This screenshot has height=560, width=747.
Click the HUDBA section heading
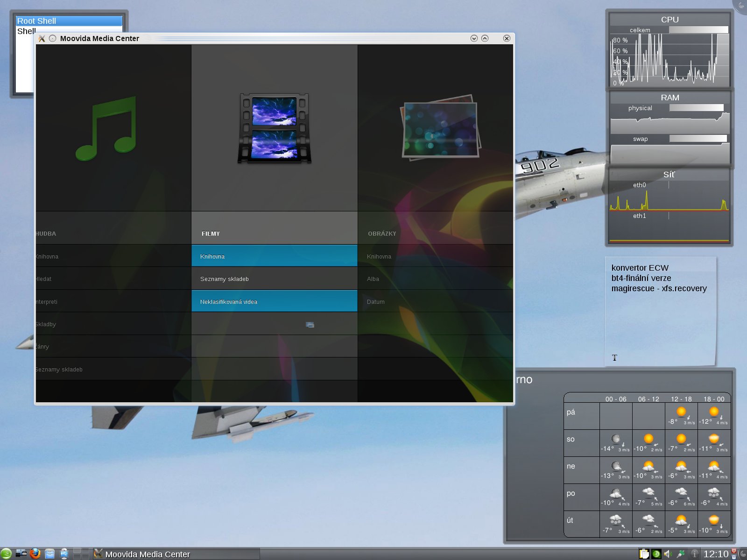(x=46, y=233)
